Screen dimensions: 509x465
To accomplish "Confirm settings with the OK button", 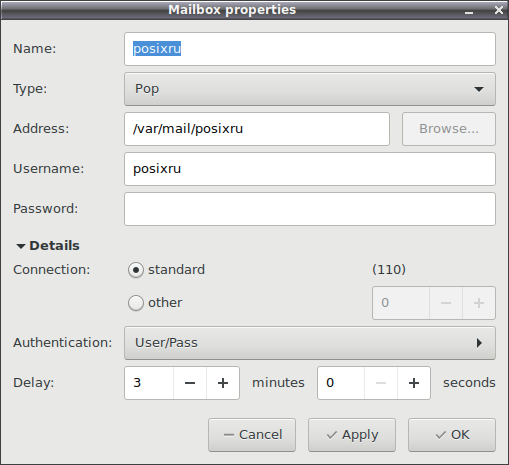I will [452, 435].
